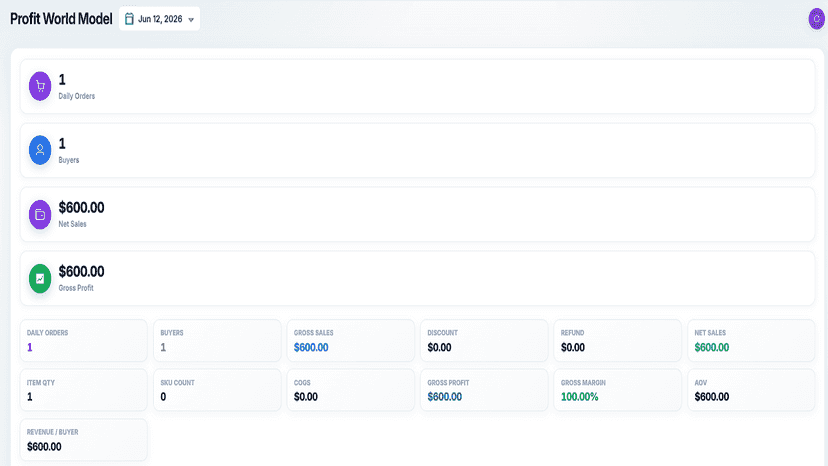Viewport: 828px width, 466px height.
Task: Click the COGS value $0.00
Action: click(x=306, y=397)
